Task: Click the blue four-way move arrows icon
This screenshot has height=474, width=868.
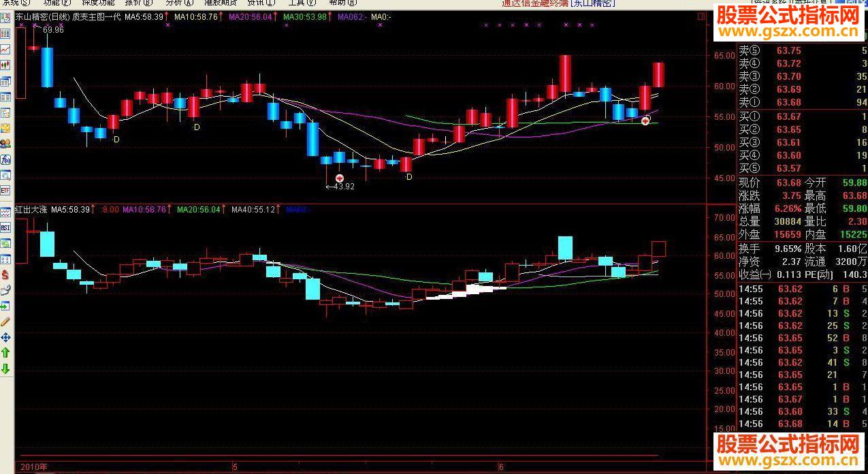Action: (x=5, y=337)
